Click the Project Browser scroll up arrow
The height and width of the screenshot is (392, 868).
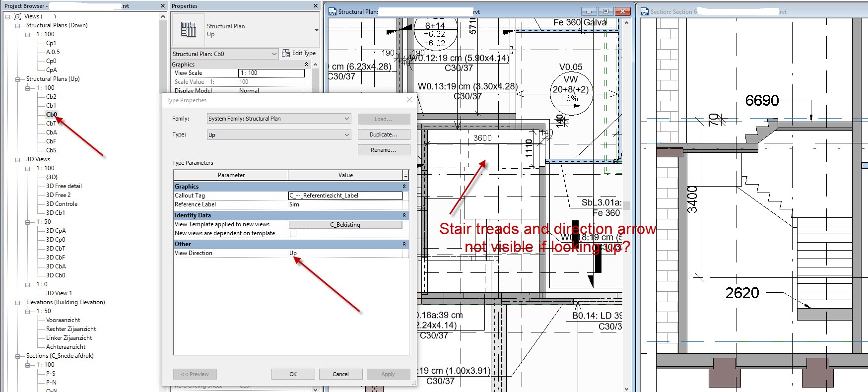pyautogui.click(x=163, y=16)
